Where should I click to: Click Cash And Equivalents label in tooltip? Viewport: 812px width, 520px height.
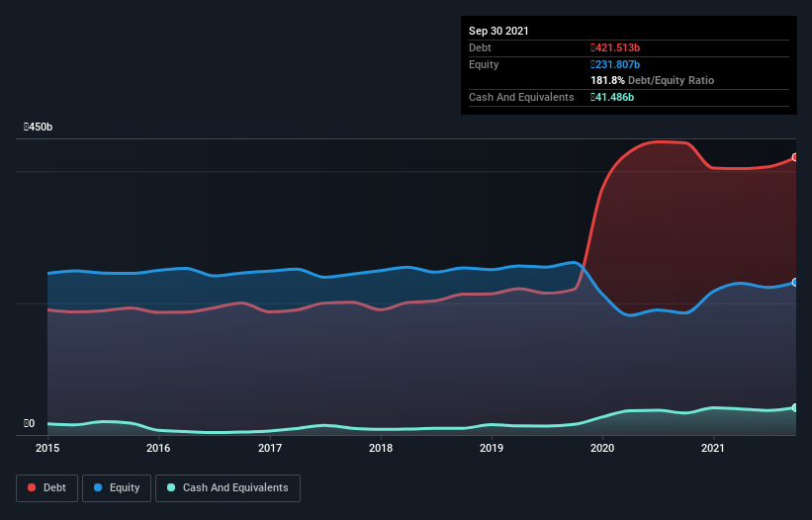[521, 97]
